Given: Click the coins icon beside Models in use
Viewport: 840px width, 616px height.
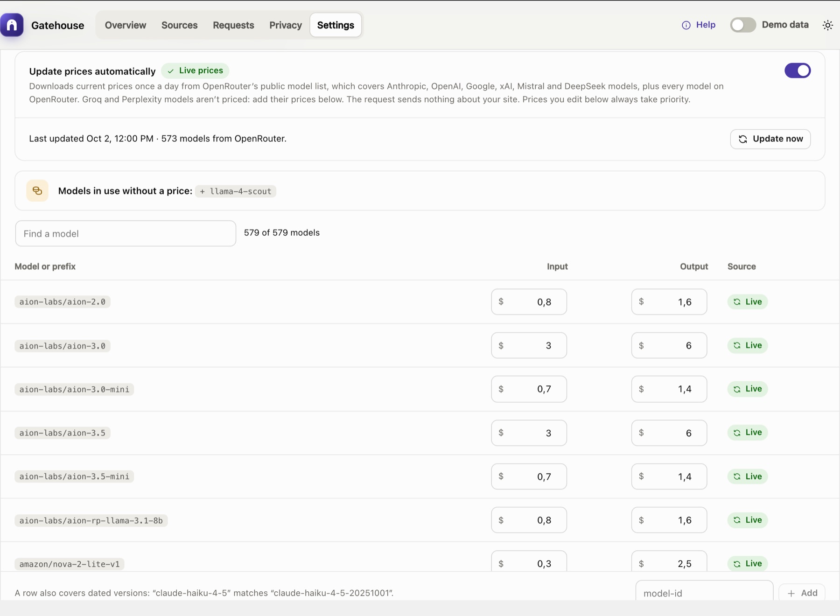Looking at the screenshot, I should (37, 191).
